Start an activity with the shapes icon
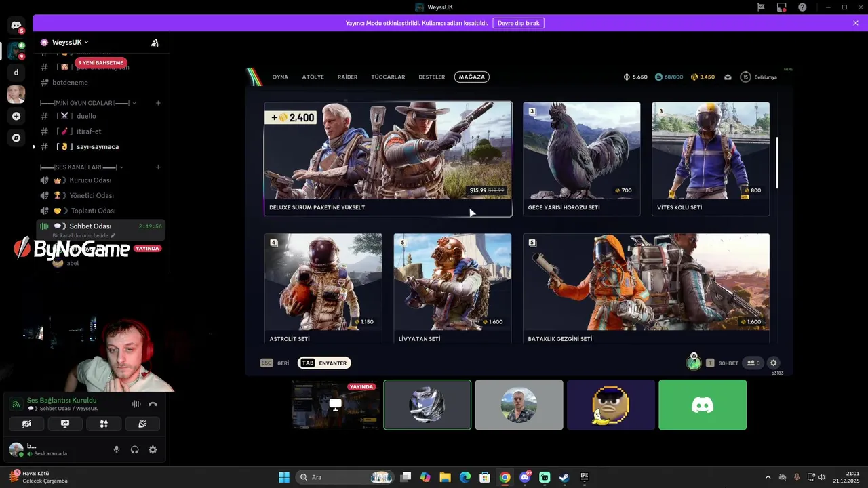868x488 pixels. [104, 424]
